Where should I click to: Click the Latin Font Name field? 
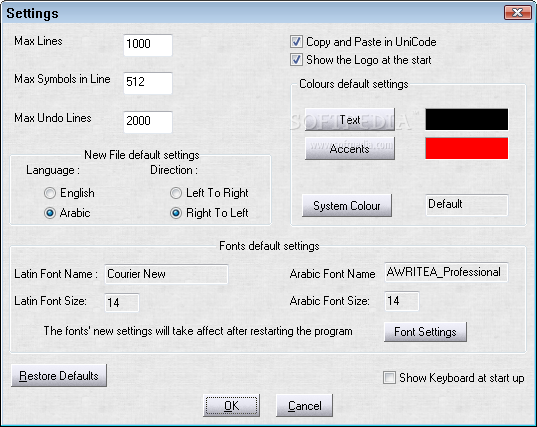166,274
